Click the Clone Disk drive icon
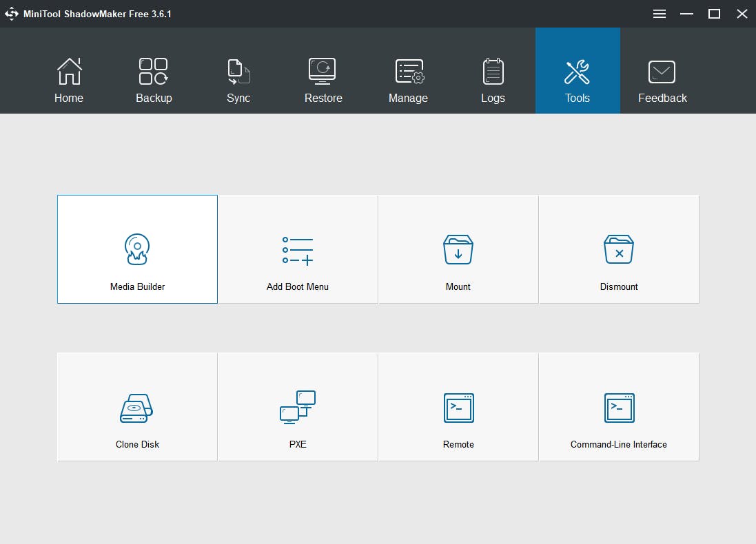Viewport: 756px width, 544px height. point(136,408)
